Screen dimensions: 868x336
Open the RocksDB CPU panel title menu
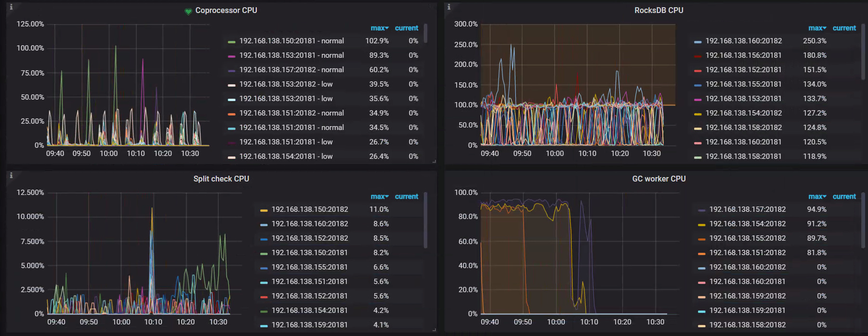pos(658,11)
